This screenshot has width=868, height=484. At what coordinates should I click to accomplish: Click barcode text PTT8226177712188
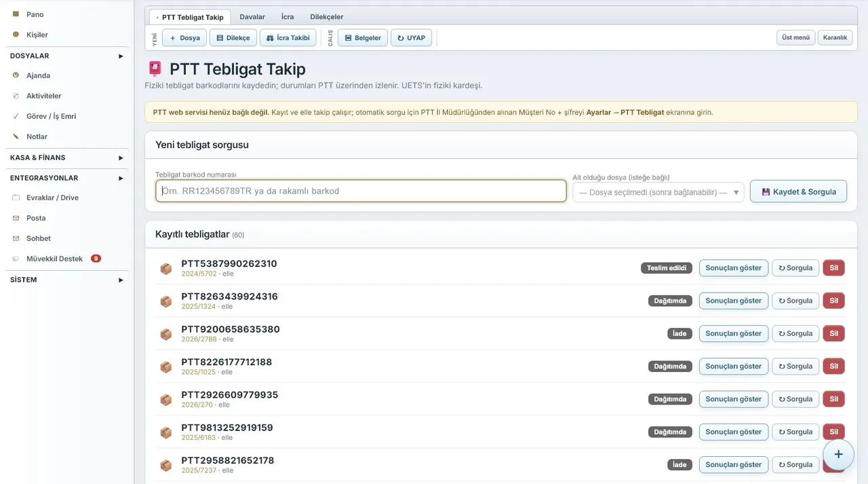(226, 362)
